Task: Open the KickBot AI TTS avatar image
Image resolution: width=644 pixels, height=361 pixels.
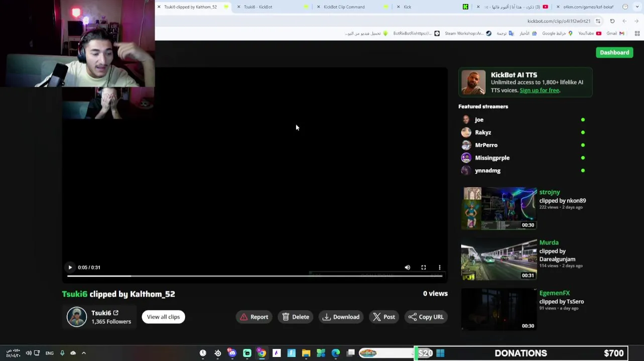Action: [x=473, y=83]
